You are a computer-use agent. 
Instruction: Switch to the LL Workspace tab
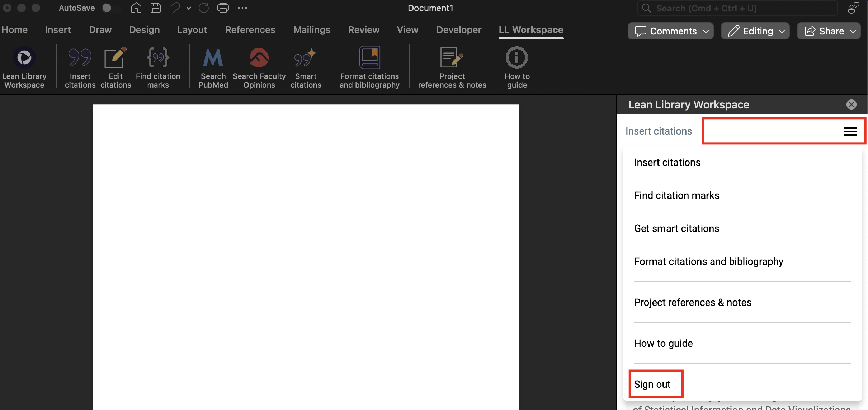click(530, 30)
